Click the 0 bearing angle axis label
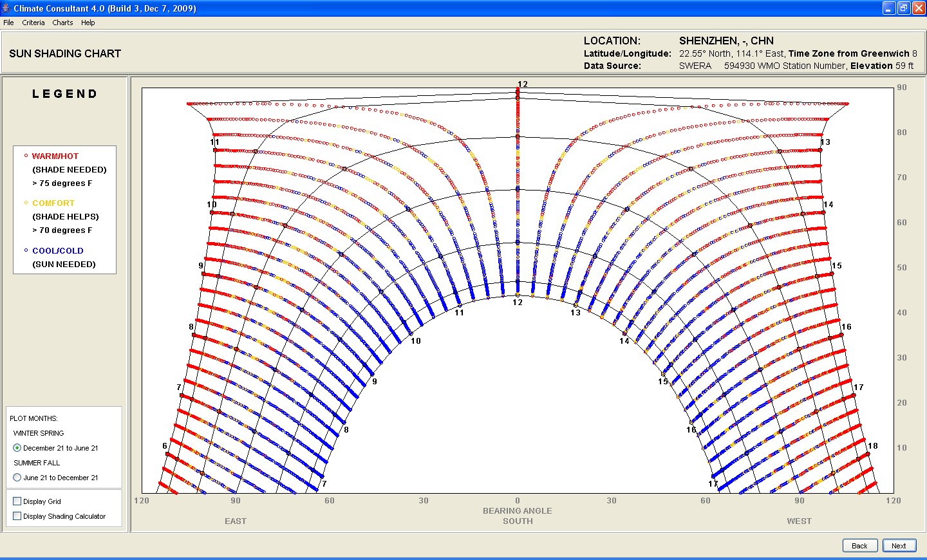 (x=518, y=501)
